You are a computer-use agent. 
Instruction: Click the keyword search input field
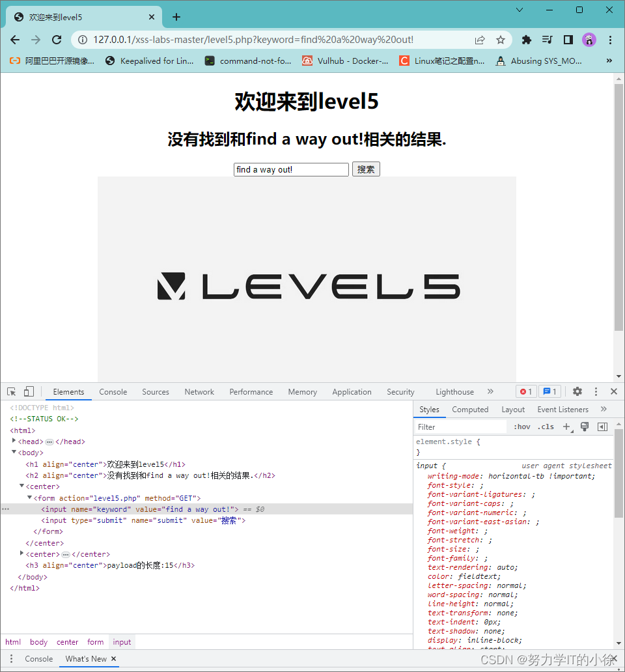point(291,169)
